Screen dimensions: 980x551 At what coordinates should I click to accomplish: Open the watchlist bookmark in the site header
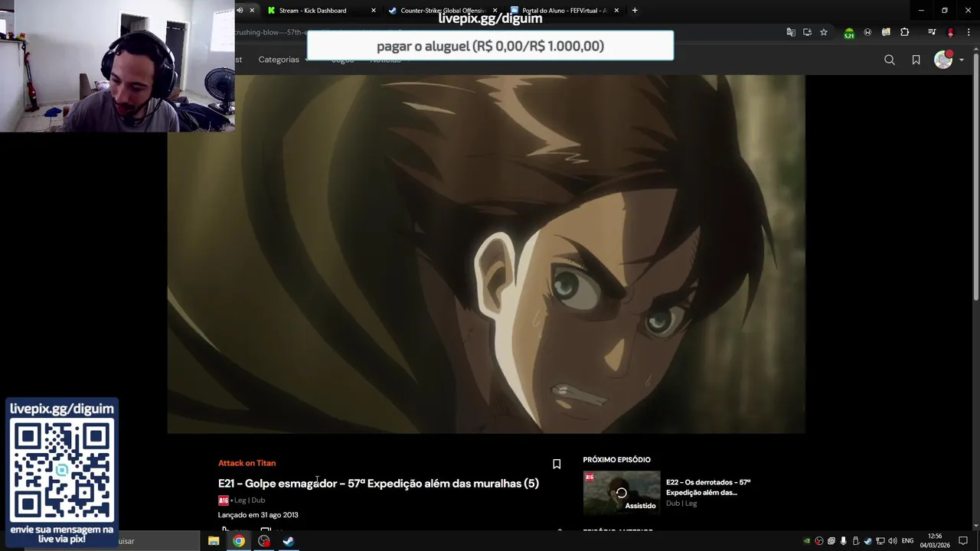pos(916,60)
